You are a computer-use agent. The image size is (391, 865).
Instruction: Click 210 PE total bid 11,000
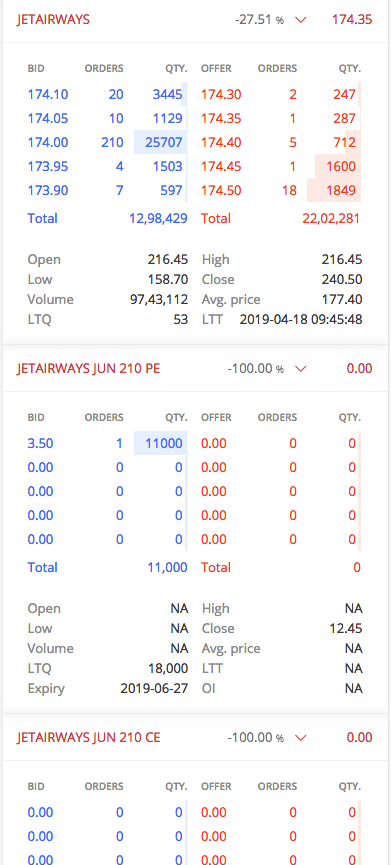(x=168, y=567)
